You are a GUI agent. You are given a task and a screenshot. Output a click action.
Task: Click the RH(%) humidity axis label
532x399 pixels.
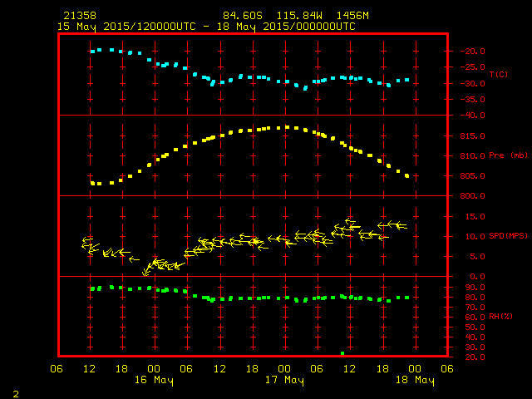pos(500,317)
